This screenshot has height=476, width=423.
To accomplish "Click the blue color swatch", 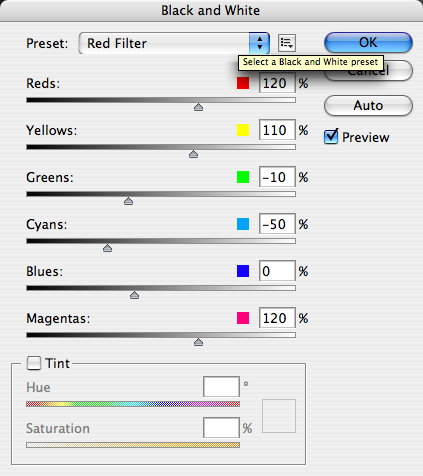I will (x=243, y=271).
